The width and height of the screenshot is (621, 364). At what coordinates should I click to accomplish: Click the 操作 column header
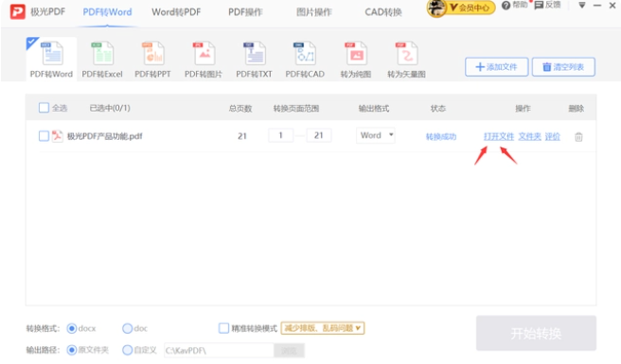523,109
